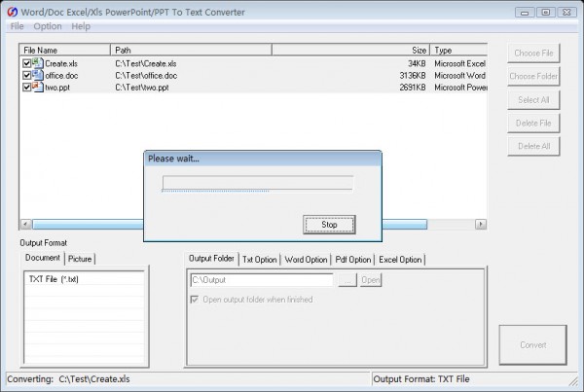Click the Delete File button
This screenshot has height=392, width=584.
click(533, 124)
